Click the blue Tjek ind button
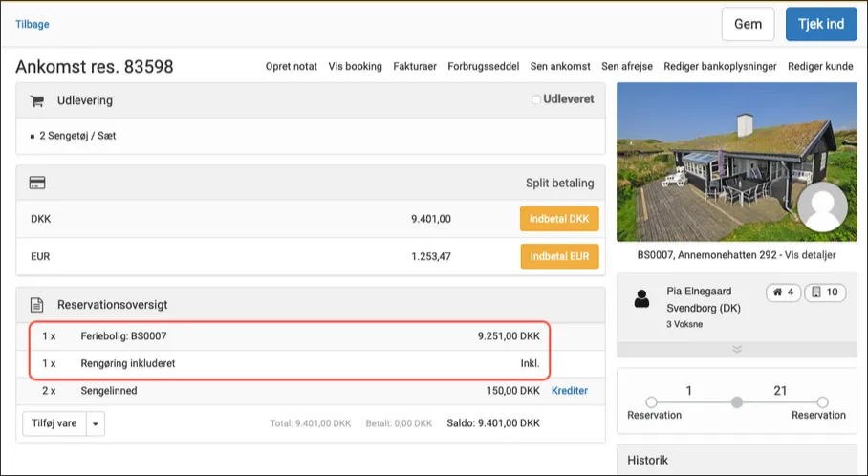Viewport: 868px width, 476px height. coord(820,24)
